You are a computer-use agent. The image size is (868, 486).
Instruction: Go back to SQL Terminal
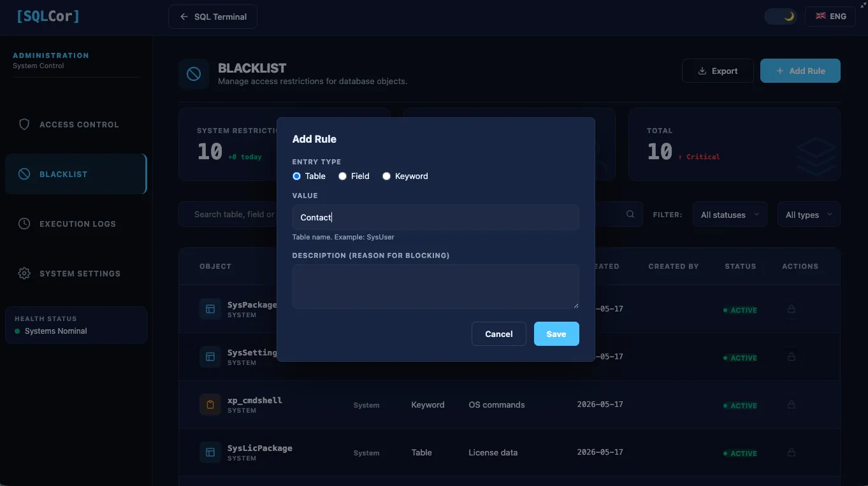point(213,17)
